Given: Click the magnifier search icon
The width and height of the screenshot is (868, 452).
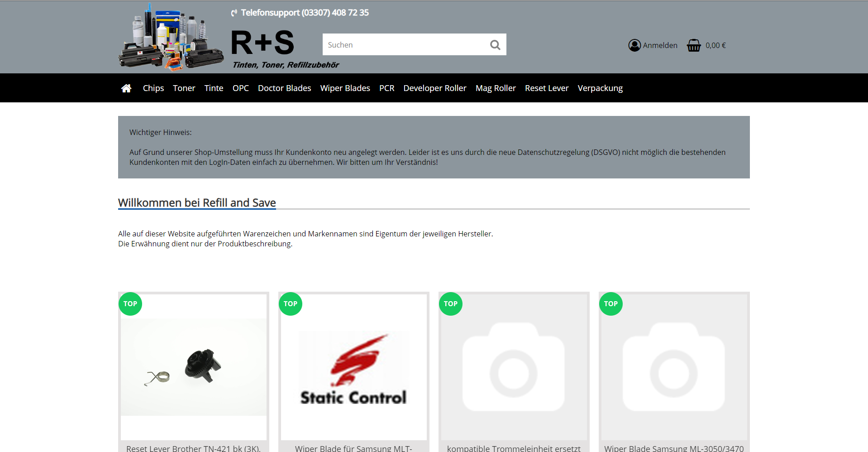Looking at the screenshot, I should 495,45.
